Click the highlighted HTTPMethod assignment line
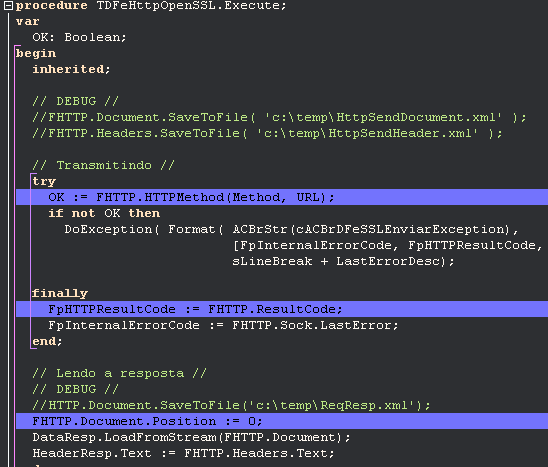Image resolution: width=548 pixels, height=467 pixels. click(x=282, y=197)
